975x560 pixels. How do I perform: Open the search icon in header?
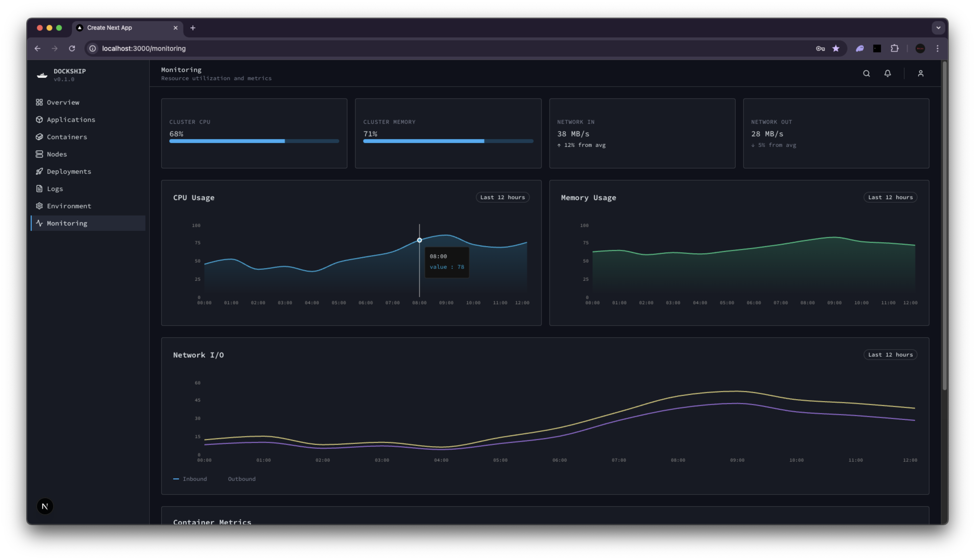(866, 73)
